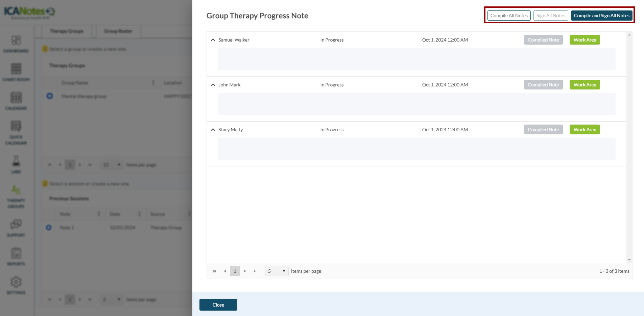Select Note 1 session radio button
The width and height of the screenshot is (644, 316).
[x=49, y=228]
